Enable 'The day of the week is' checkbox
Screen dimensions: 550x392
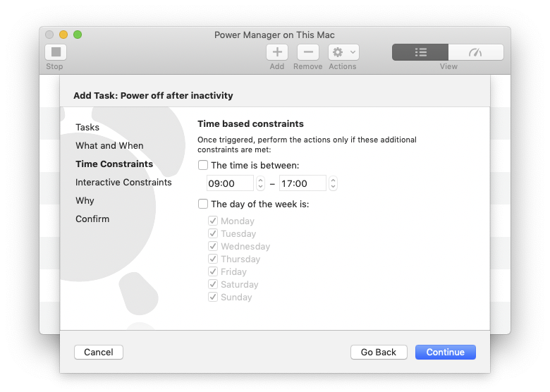click(203, 204)
